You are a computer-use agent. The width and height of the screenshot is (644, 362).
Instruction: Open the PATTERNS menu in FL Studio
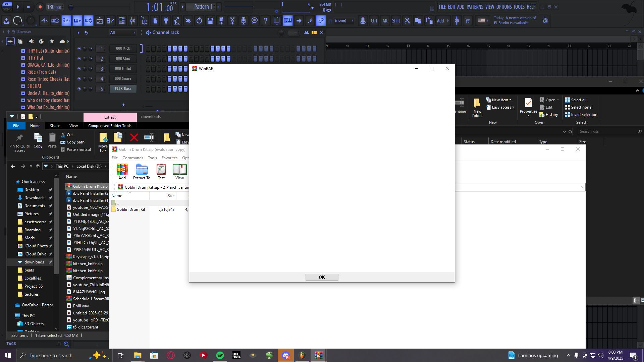pyautogui.click(x=475, y=7)
